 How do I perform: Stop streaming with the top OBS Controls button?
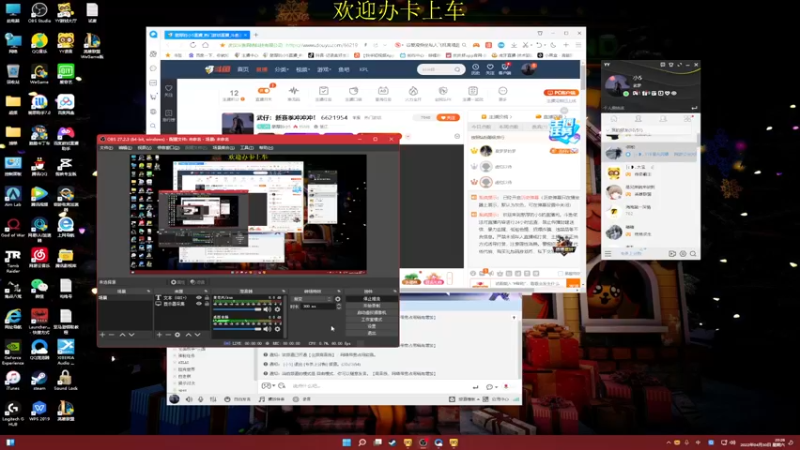(x=371, y=298)
